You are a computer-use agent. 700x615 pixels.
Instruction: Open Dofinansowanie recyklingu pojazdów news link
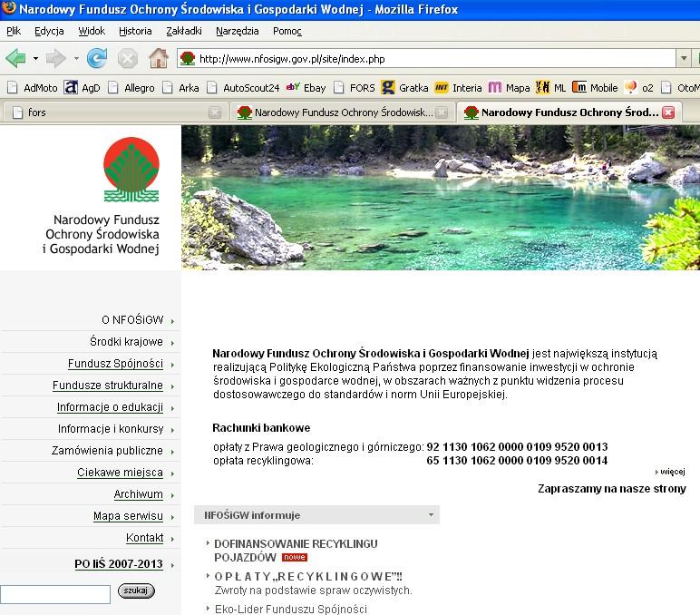(x=296, y=551)
